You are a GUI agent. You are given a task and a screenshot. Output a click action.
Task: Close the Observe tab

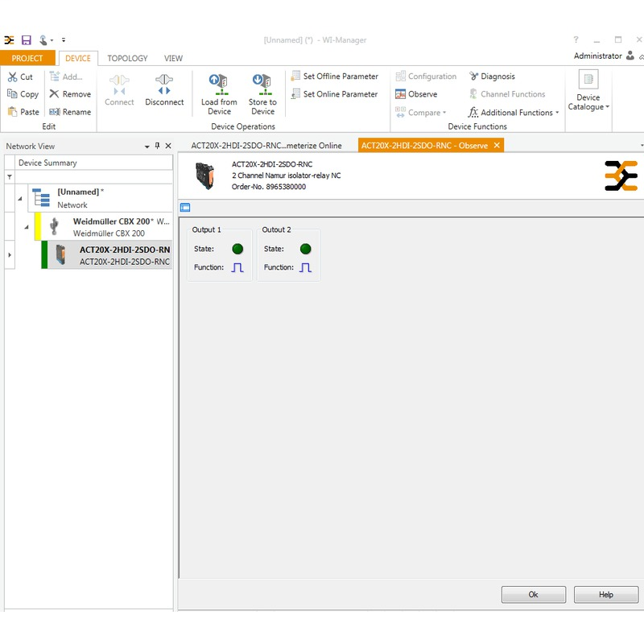(497, 145)
